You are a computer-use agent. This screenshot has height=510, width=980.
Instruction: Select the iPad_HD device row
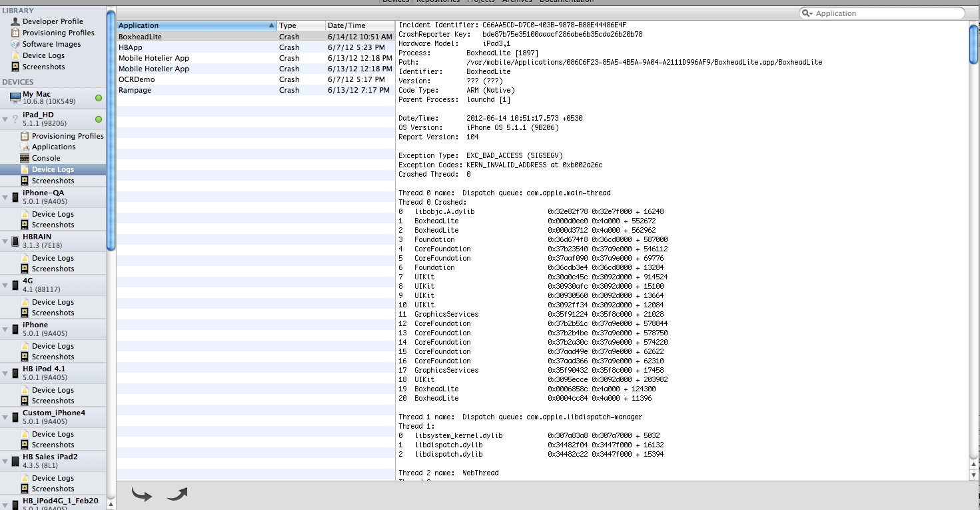[53, 119]
